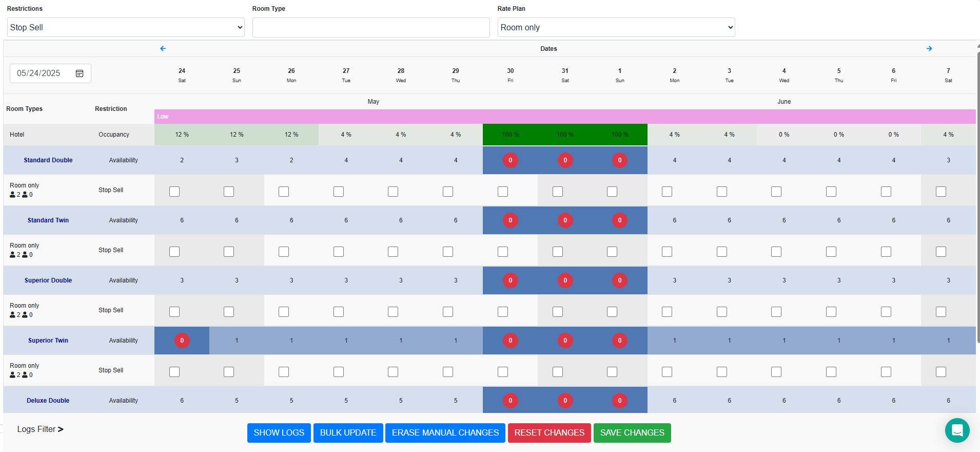Screen dimensions: 980x452
Task: Open the Restrictions Stop Sell dropdown
Action: coord(126,28)
